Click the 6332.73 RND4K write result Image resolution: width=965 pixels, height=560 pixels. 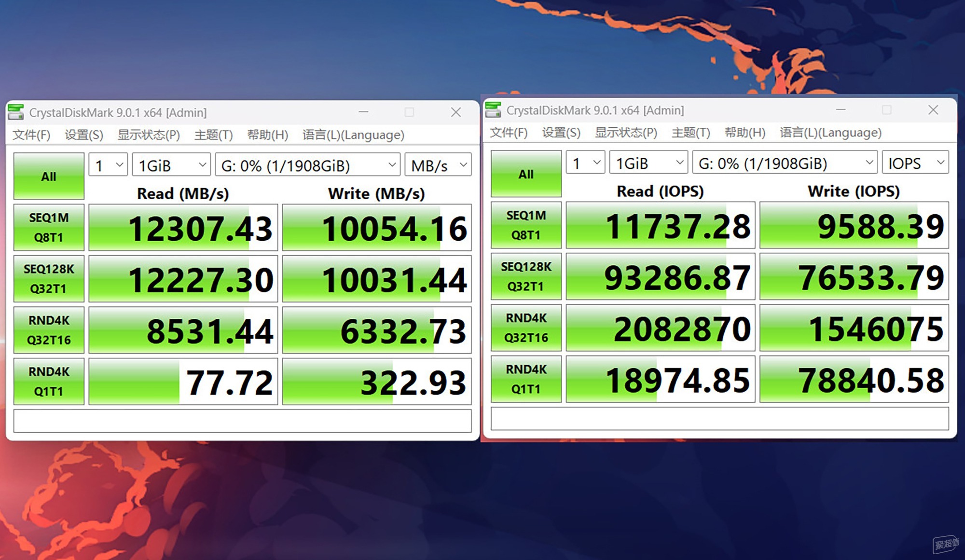377,330
